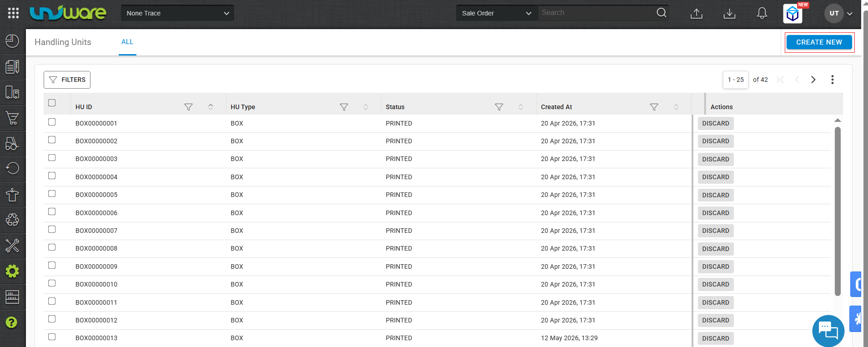Screen dimensions: 868x347
Task: Discard handling unit BOX00000013
Action: click(716, 338)
